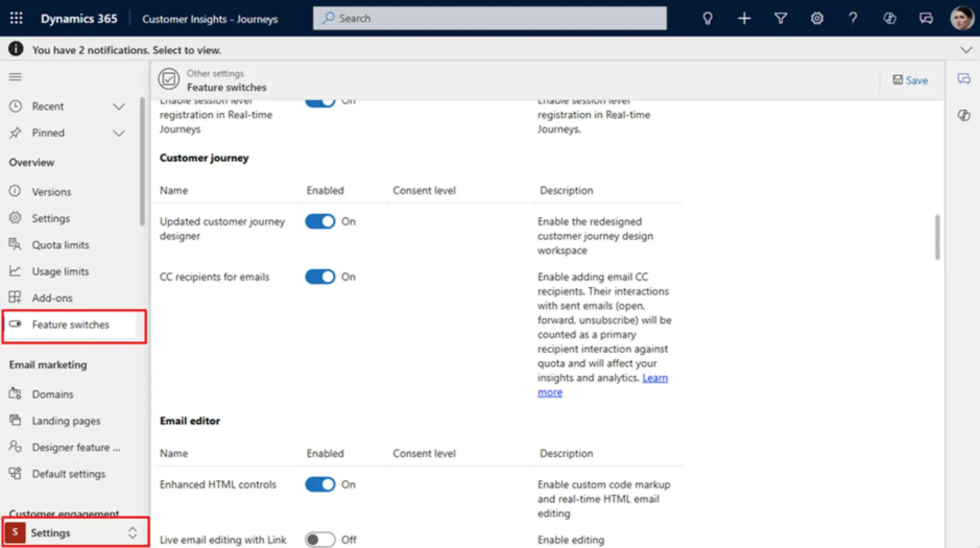This screenshot has height=548, width=980.
Task: Expand the Recent chevron
Action: [119, 106]
